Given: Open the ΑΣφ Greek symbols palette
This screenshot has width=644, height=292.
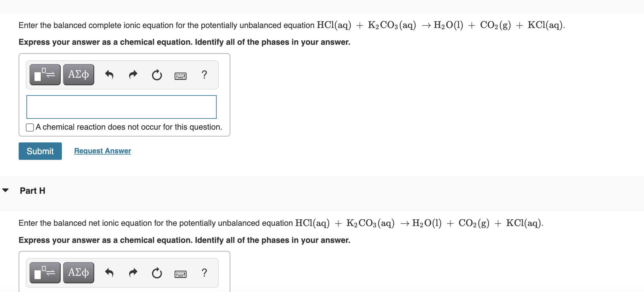Looking at the screenshot, I should (x=78, y=75).
